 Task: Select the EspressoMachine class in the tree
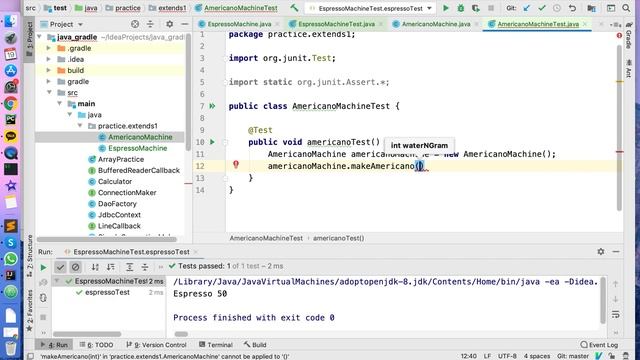pos(138,148)
